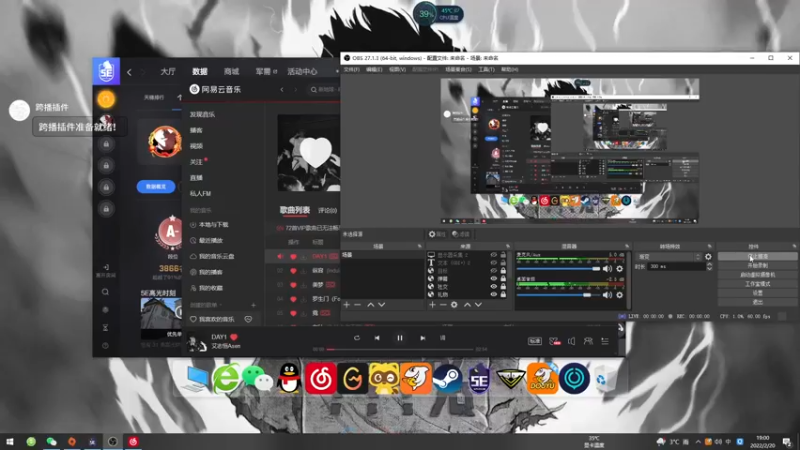Click loop mode icon in music player
800x450 pixels.
[x=357, y=338]
